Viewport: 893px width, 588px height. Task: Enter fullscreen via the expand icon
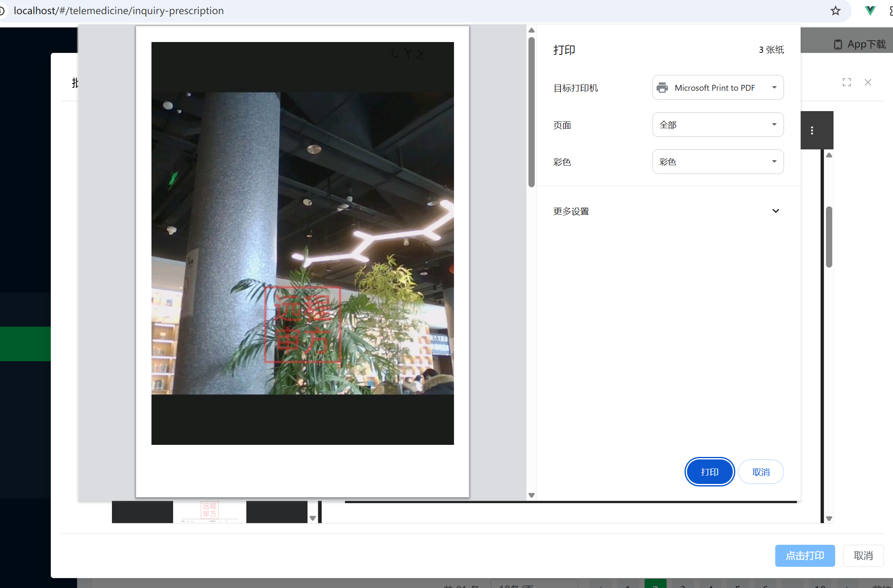(x=847, y=82)
